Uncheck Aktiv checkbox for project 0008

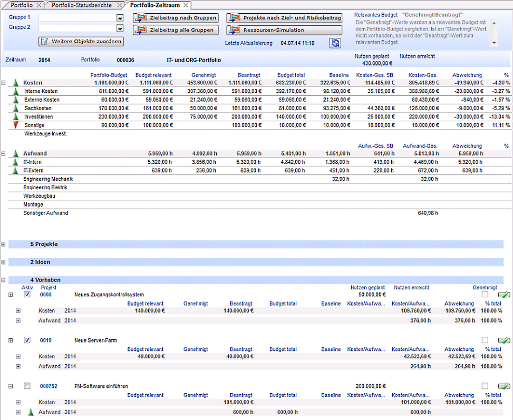pyautogui.click(x=27, y=295)
